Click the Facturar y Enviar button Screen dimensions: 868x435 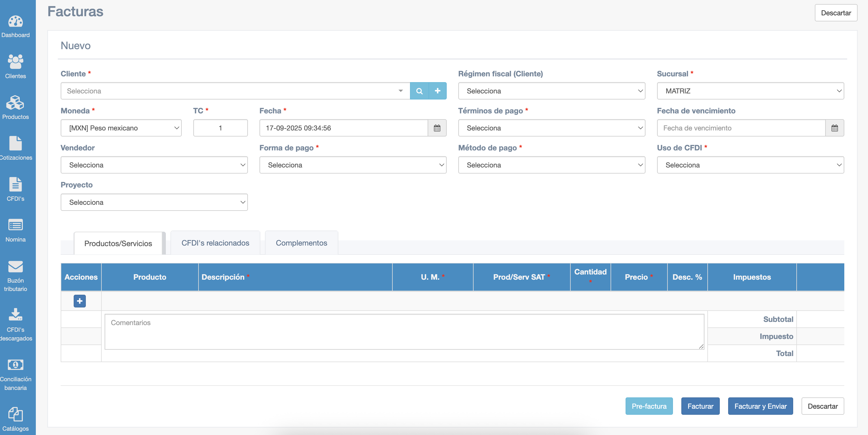point(760,406)
